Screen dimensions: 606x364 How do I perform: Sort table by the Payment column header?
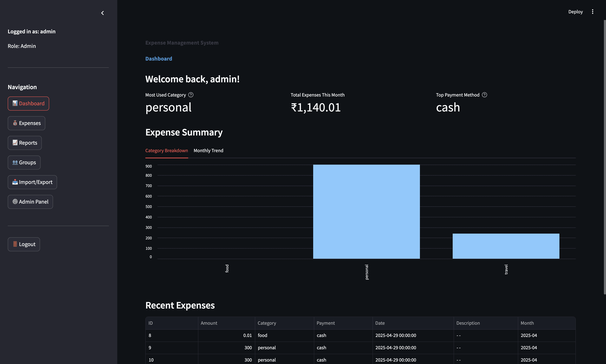pyautogui.click(x=343, y=323)
